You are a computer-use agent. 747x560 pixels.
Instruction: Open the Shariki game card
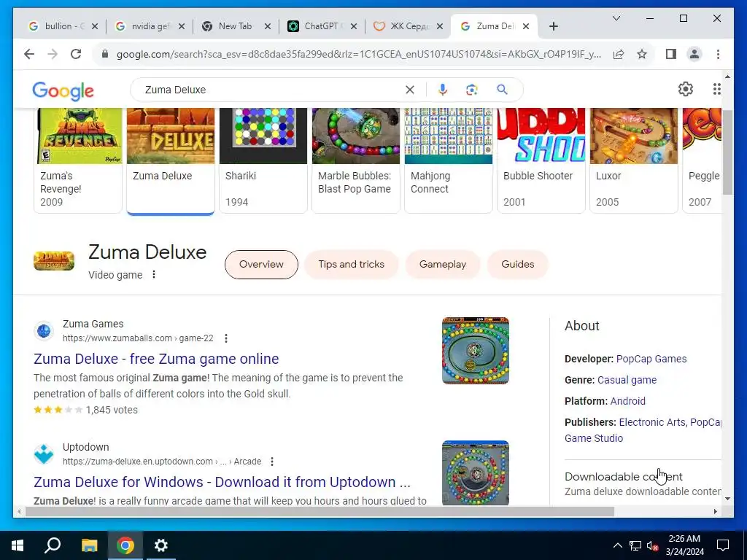(263, 160)
